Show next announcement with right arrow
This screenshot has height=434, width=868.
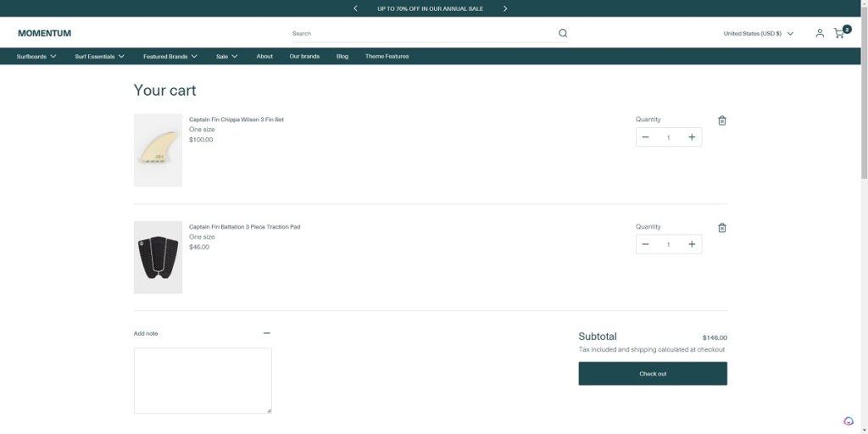point(505,8)
